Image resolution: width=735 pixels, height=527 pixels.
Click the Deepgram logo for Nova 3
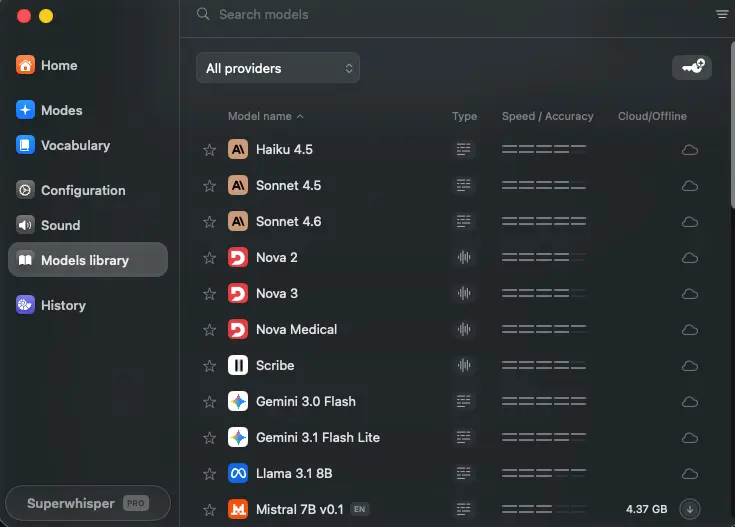click(238, 294)
